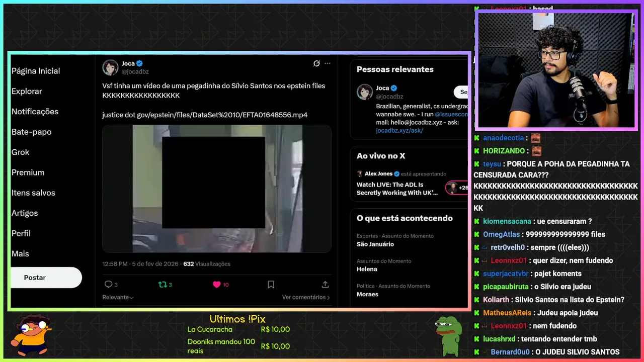The height and width of the screenshot is (362, 644).
Task: Open Notificações in sidebar
Action: (35, 112)
